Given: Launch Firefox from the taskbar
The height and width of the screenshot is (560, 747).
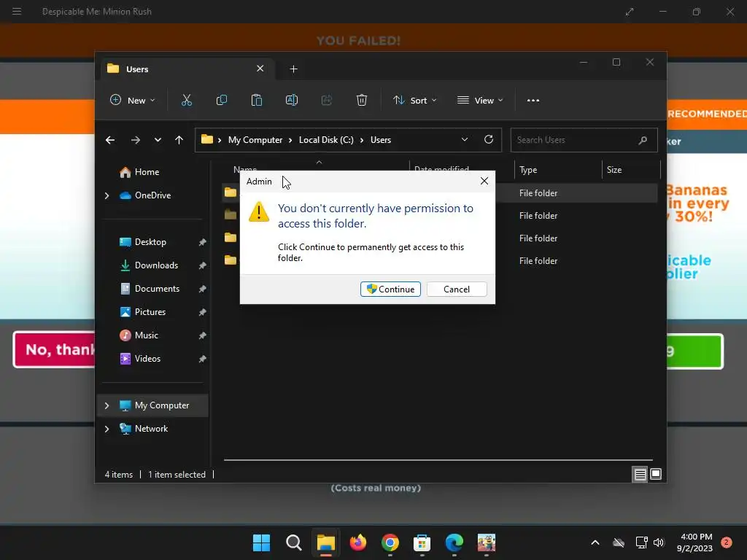Looking at the screenshot, I should 357,542.
